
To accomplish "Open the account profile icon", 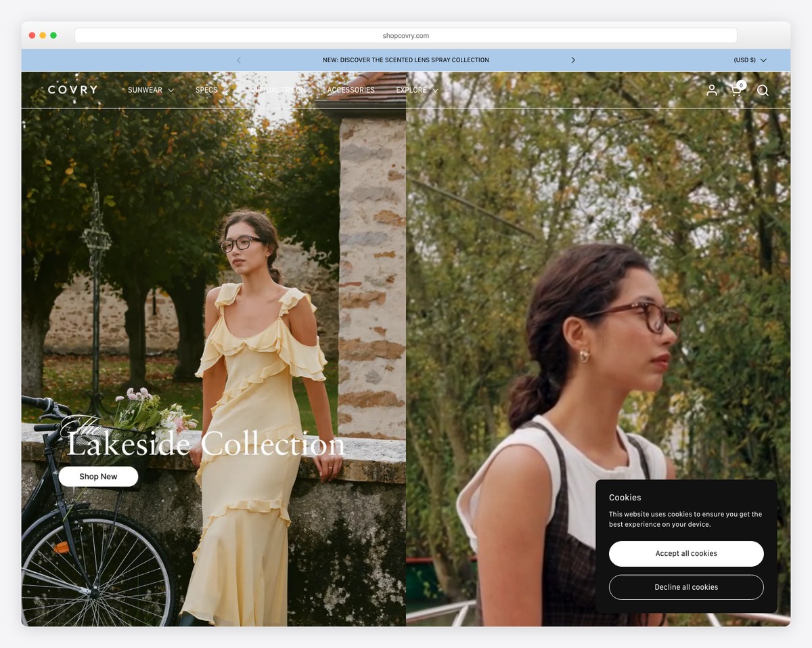I will click(x=711, y=89).
